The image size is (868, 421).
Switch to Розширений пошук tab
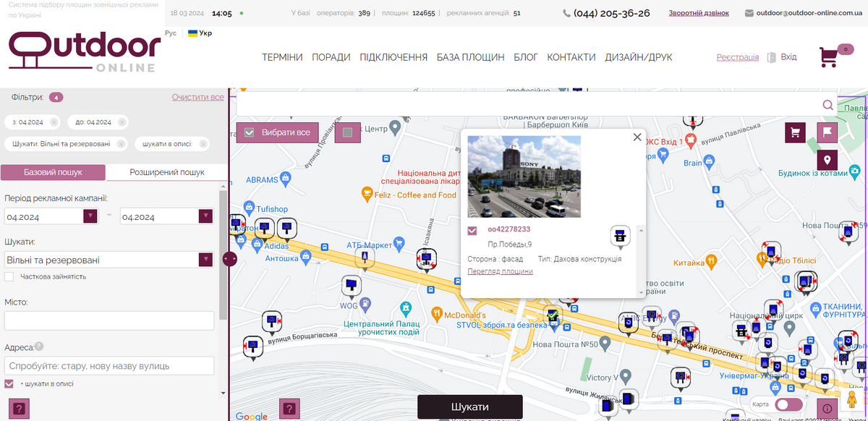click(x=166, y=172)
